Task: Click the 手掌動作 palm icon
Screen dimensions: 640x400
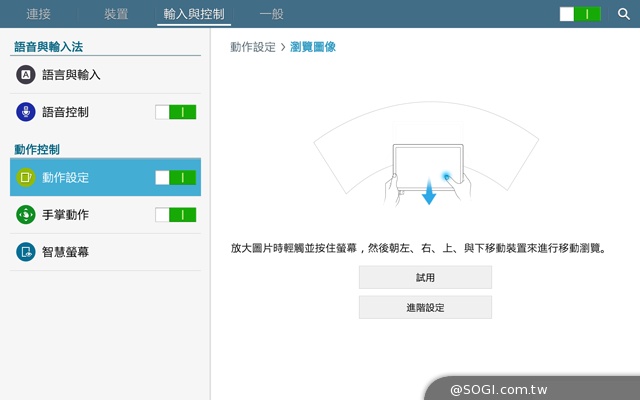Action: [26, 215]
